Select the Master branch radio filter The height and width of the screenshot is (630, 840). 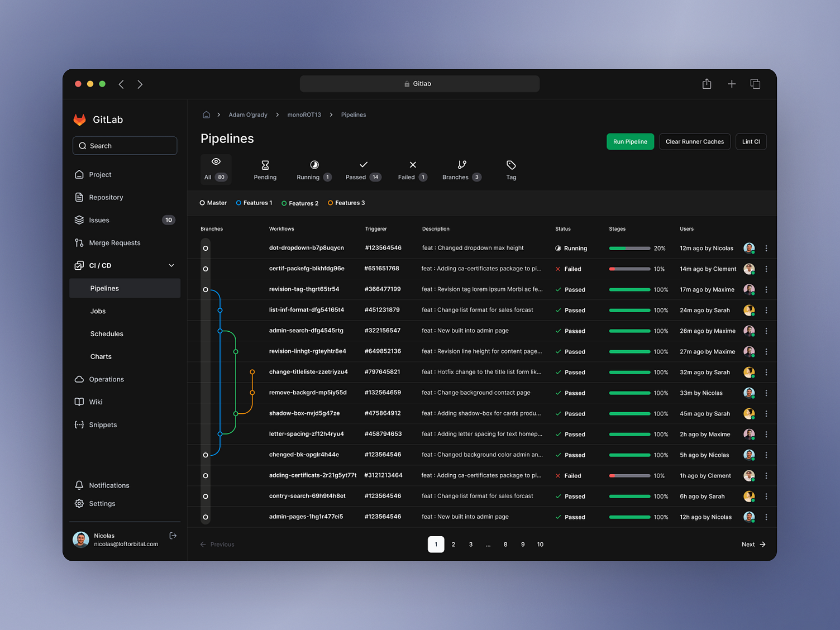coord(213,203)
